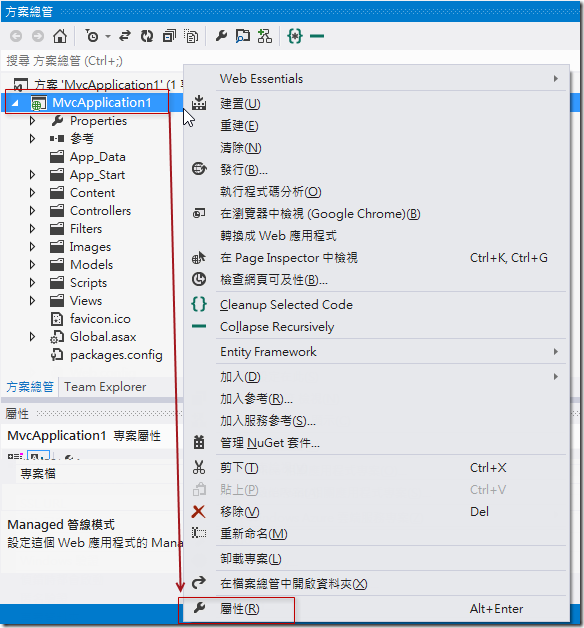Click the 發行(B) publish globe icon
This screenshot has height=628, width=584.
click(199, 169)
